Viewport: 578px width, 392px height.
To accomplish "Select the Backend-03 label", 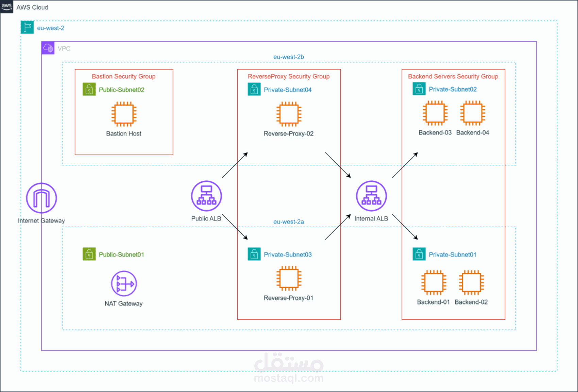I will click(x=435, y=132).
